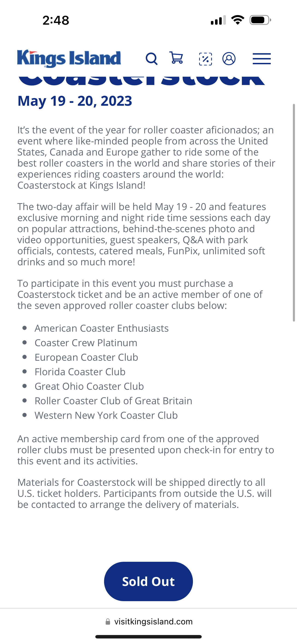Open the shopping cart
297x644 pixels.
(x=176, y=58)
